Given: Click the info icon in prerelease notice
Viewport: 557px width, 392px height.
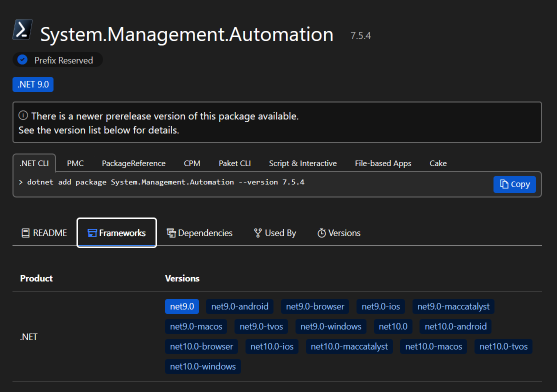Looking at the screenshot, I should [23, 116].
